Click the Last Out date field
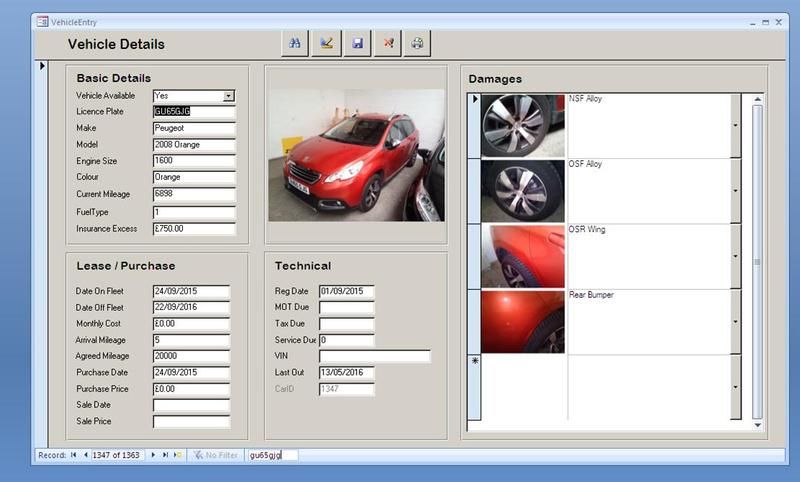800x482 pixels. pos(346,372)
